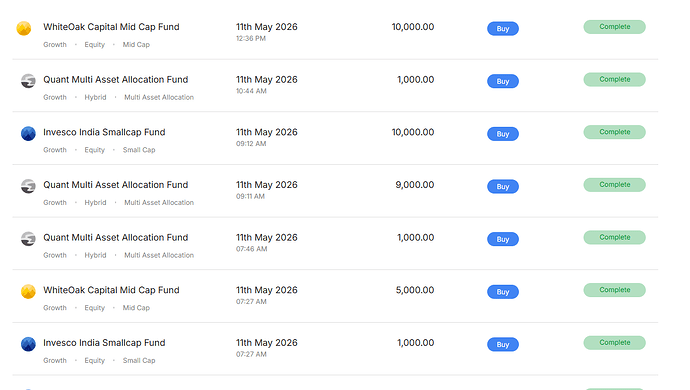Click Buy badge for WhiteOak 12:36 PM order

click(x=503, y=29)
